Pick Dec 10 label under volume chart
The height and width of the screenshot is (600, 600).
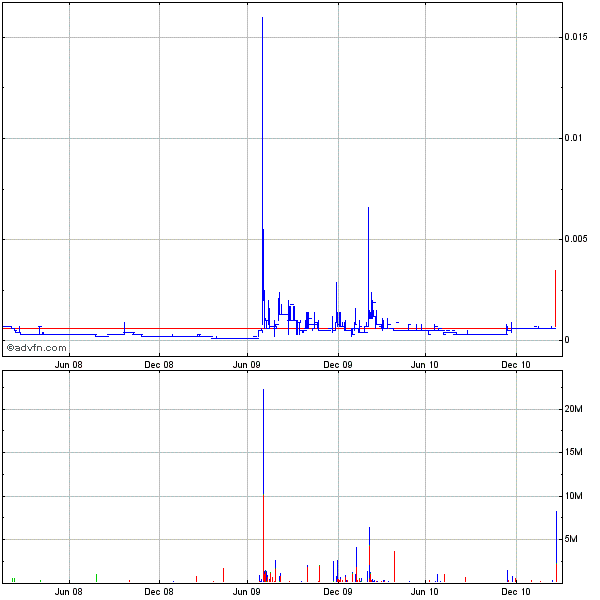516,592
